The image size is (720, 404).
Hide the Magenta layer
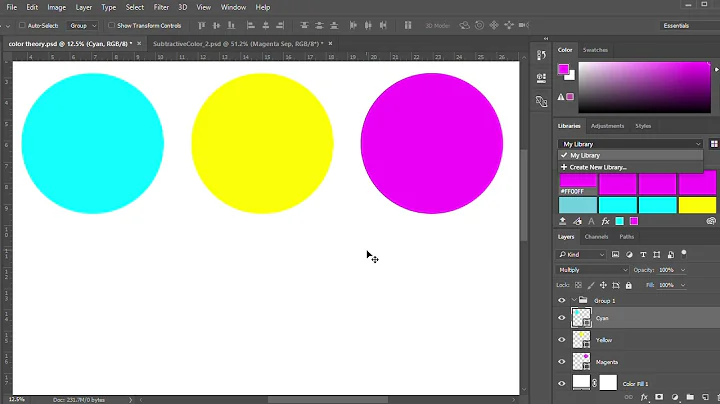tap(562, 362)
